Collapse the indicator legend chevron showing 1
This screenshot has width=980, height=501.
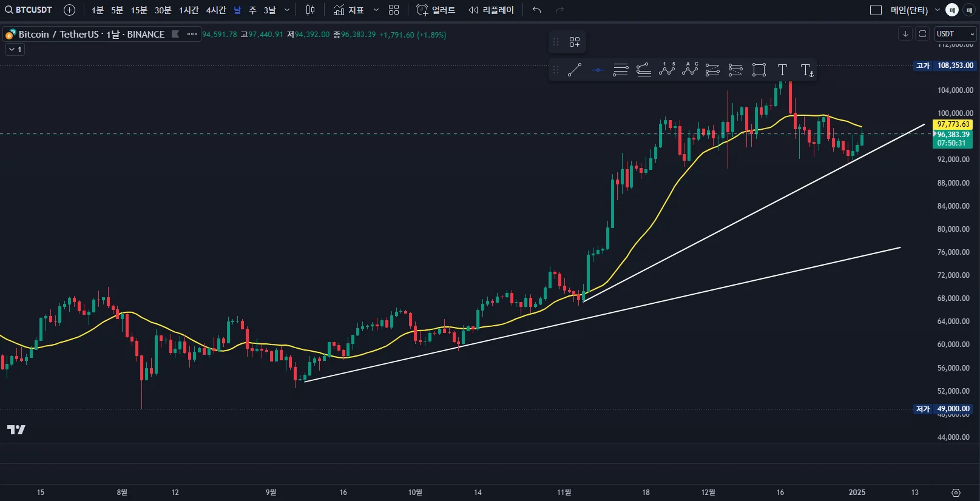[15, 50]
